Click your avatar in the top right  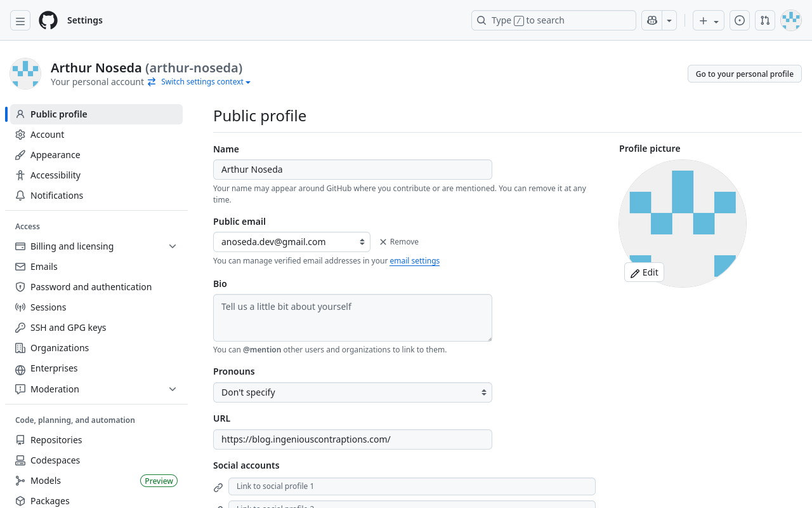pyautogui.click(x=790, y=20)
